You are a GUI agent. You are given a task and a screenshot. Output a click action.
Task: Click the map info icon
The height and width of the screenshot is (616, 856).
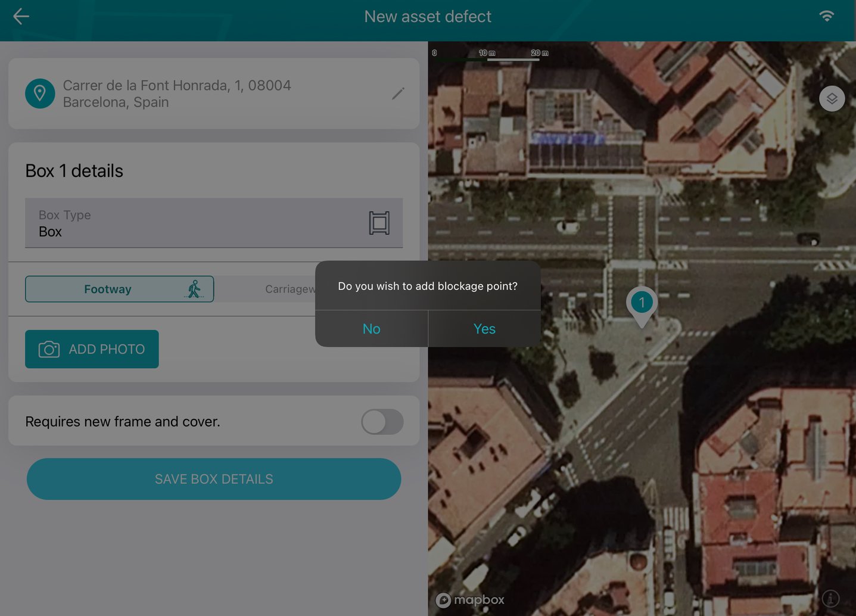pyautogui.click(x=830, y=598)
